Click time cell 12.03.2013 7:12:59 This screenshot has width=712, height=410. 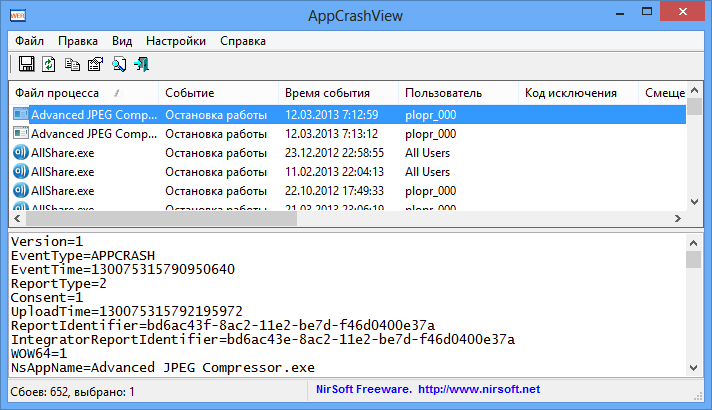331,115
